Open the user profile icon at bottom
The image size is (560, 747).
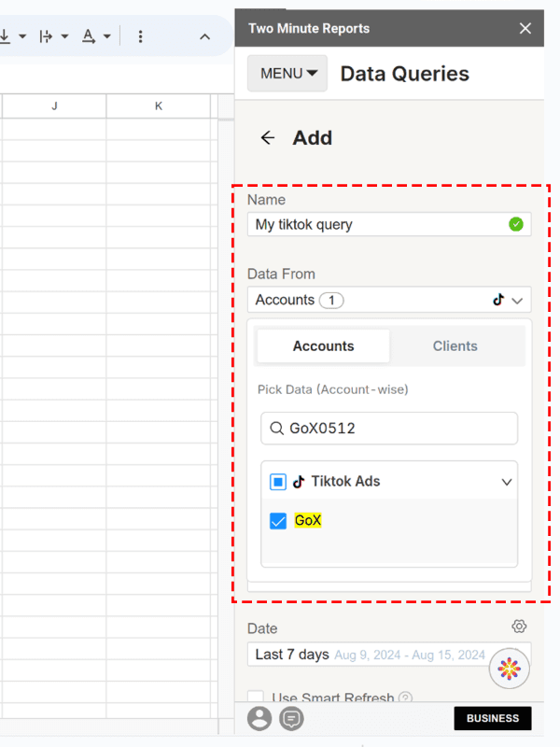click(x=259, y=718)
